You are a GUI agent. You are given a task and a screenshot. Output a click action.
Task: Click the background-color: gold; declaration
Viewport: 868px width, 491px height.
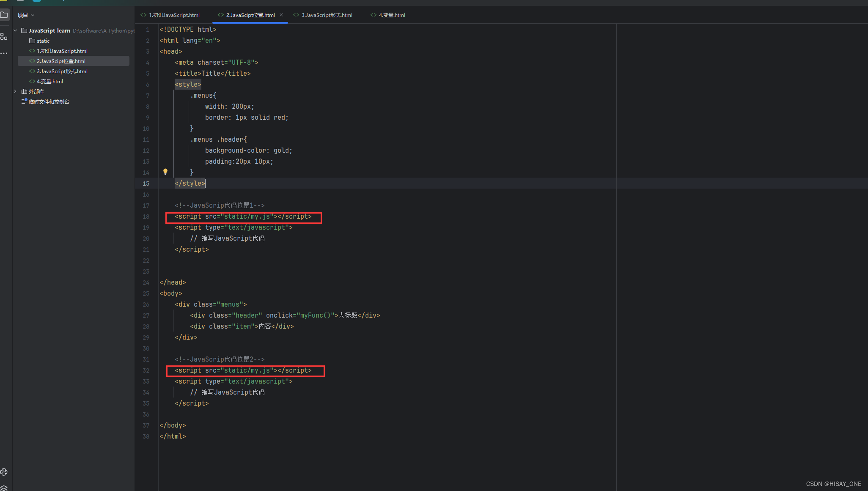pos(249,150)
